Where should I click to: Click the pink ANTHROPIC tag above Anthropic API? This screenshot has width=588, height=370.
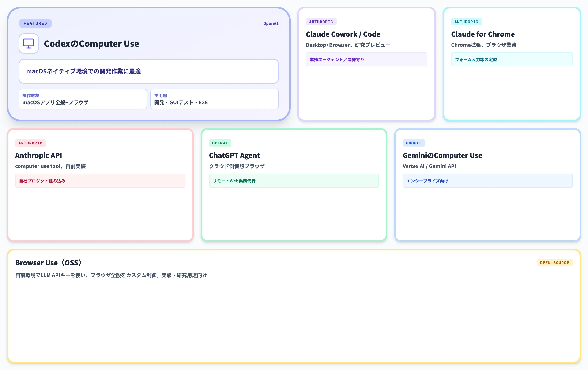[x=31, y=143]
